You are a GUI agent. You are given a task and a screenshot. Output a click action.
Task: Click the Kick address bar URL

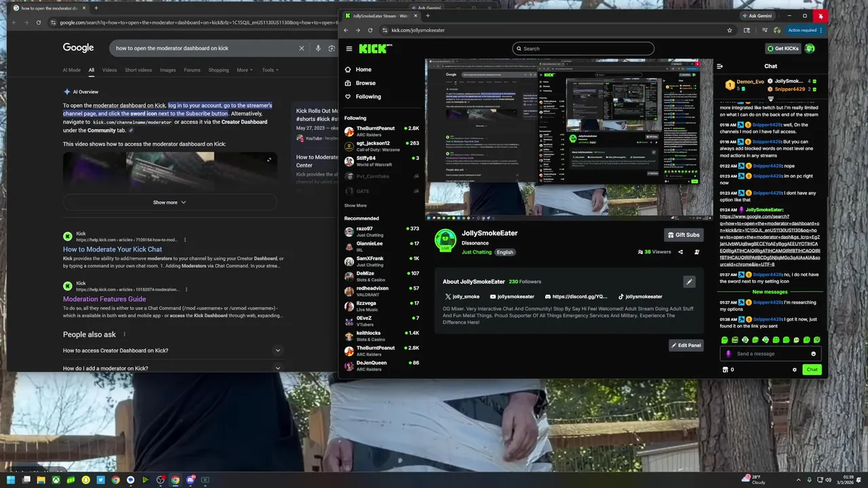coord(418,30)
